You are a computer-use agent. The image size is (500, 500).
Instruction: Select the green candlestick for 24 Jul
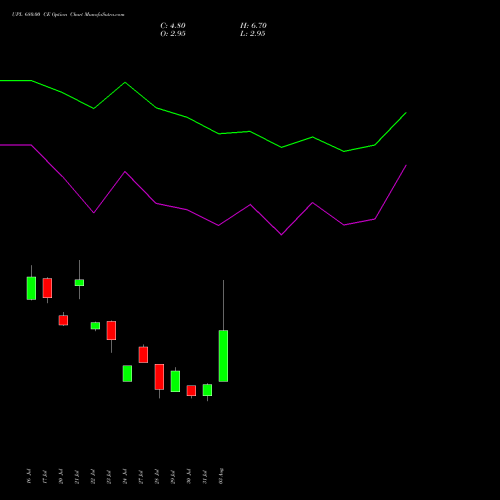127,373
